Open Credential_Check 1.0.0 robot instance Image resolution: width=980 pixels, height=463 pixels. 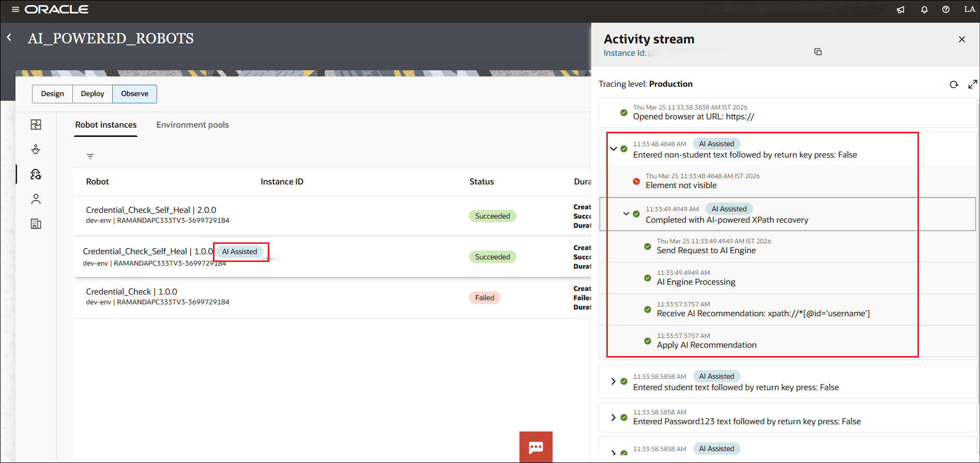pyautogui.click(x=131, y=291)
